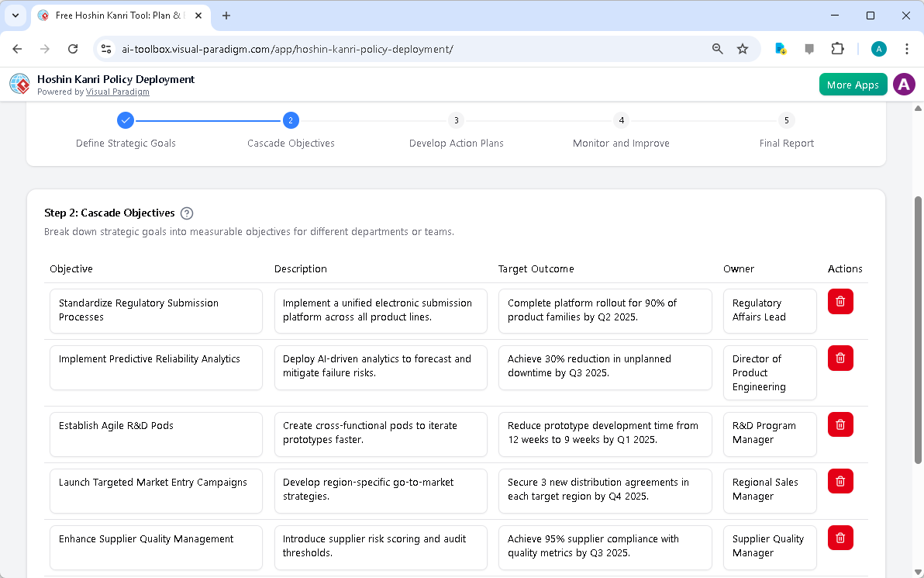The width and height of the screenshot is (924, 578).
Task: Remove the Launch Targeted Market Entry Campaigns objective
Action: click(840, 481)
